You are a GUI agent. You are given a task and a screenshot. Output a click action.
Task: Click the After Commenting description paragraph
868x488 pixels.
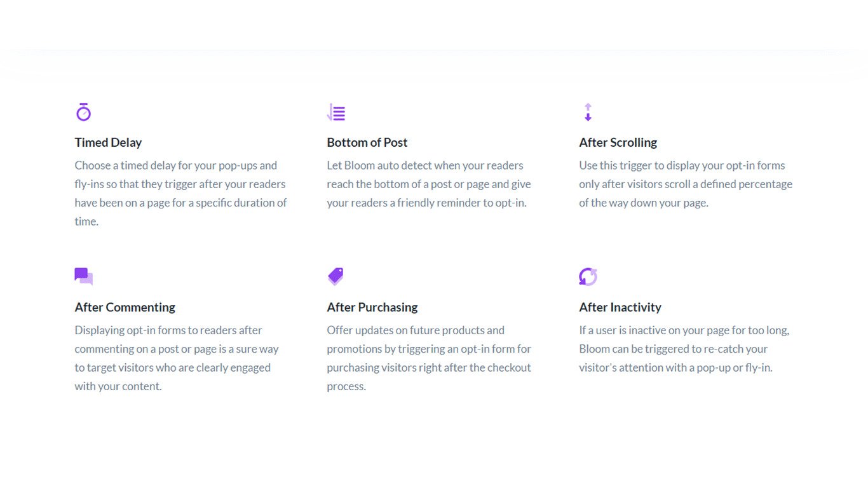point(177,358)
